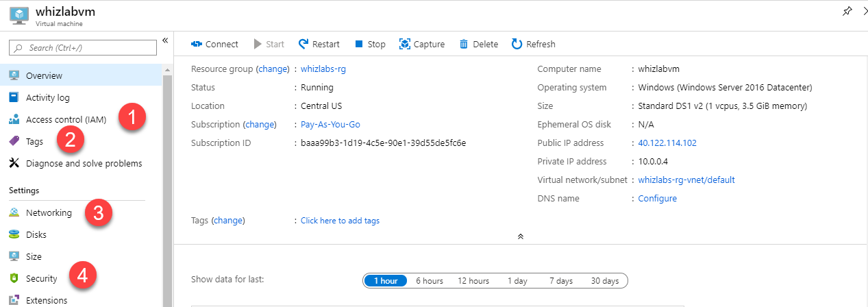Open the Extensions settings item
Screen dimensions: 868x307
(82, 300)
